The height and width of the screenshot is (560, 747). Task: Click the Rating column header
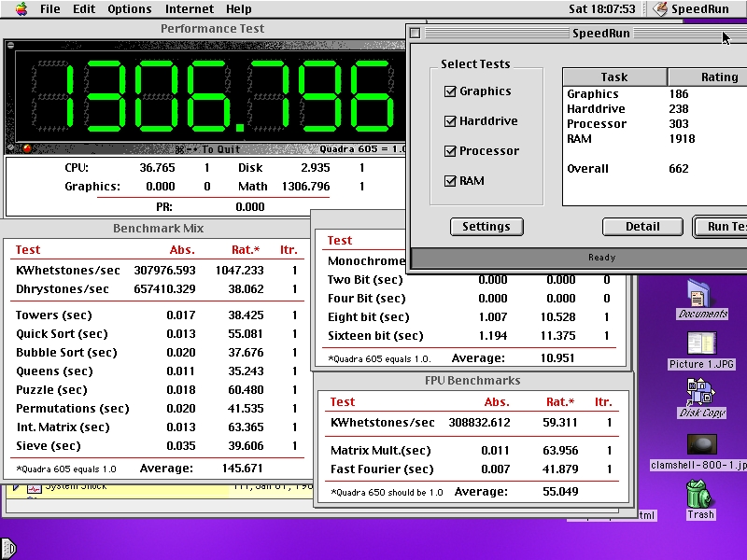pyautogui.click(x=708, y=77)
